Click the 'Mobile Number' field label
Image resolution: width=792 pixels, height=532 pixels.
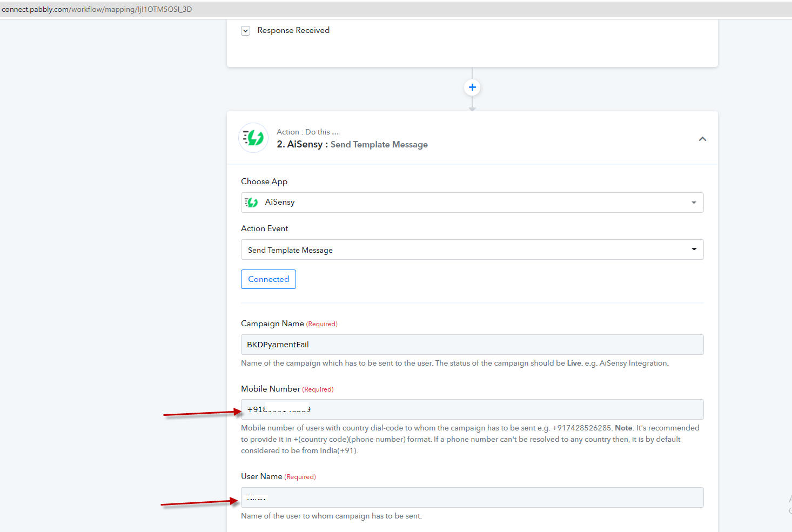[x=271, y=389]
